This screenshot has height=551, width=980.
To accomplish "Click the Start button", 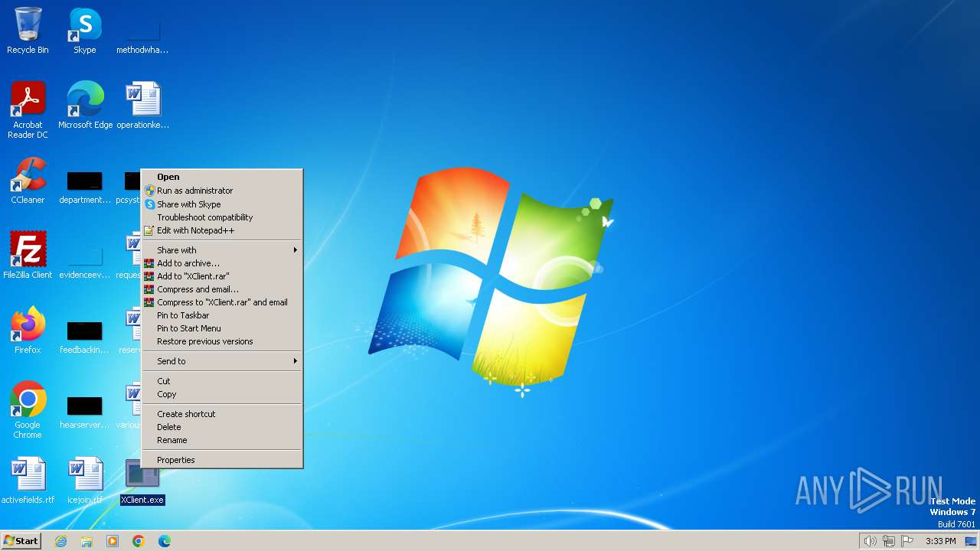I will tap(21, 541).
